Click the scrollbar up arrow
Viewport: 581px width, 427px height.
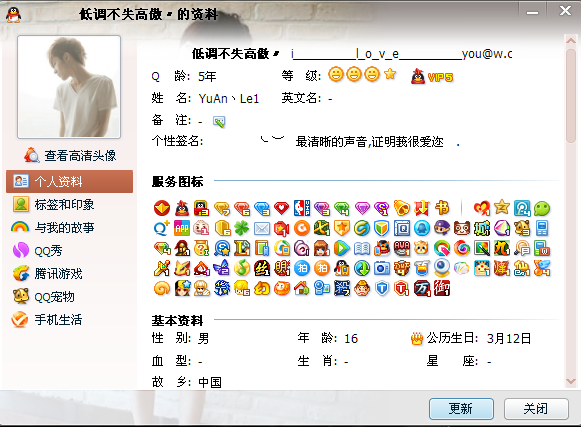571,40
